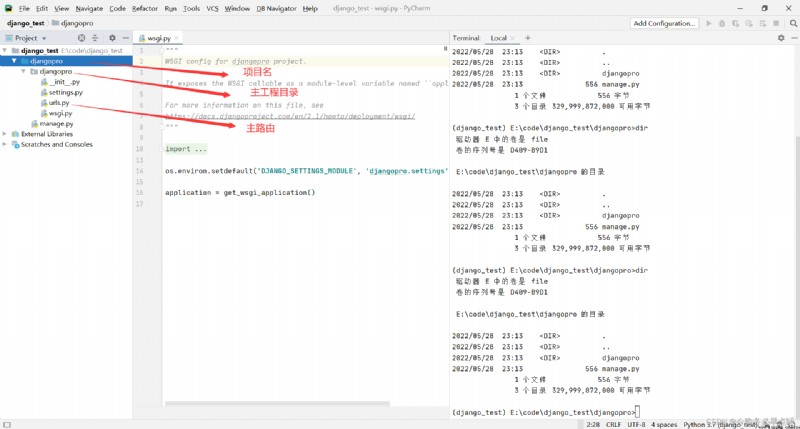Hide the Project panel with minus icon
The height and width of the screenshot is (429, 800).
point(126,38)
